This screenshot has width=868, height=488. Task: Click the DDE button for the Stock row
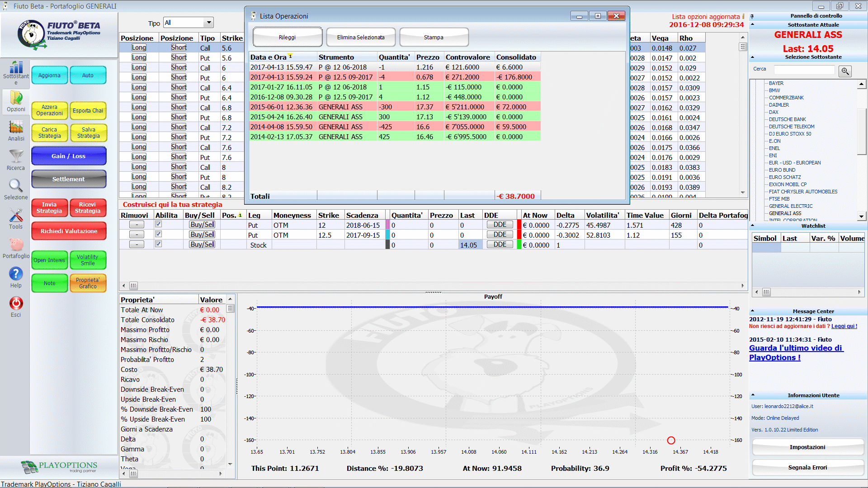500,244
